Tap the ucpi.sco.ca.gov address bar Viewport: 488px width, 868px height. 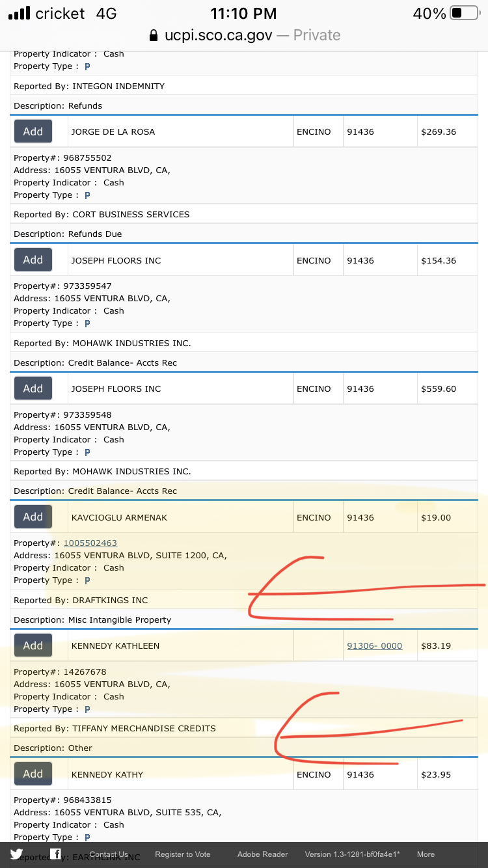click(244, 35)
